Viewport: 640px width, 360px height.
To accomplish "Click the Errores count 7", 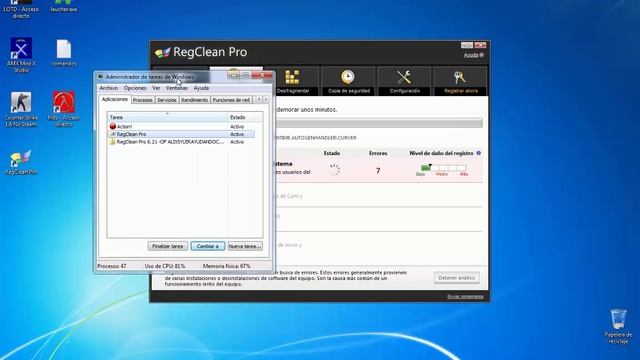I will pyautogui.click(x=378, y=171).
